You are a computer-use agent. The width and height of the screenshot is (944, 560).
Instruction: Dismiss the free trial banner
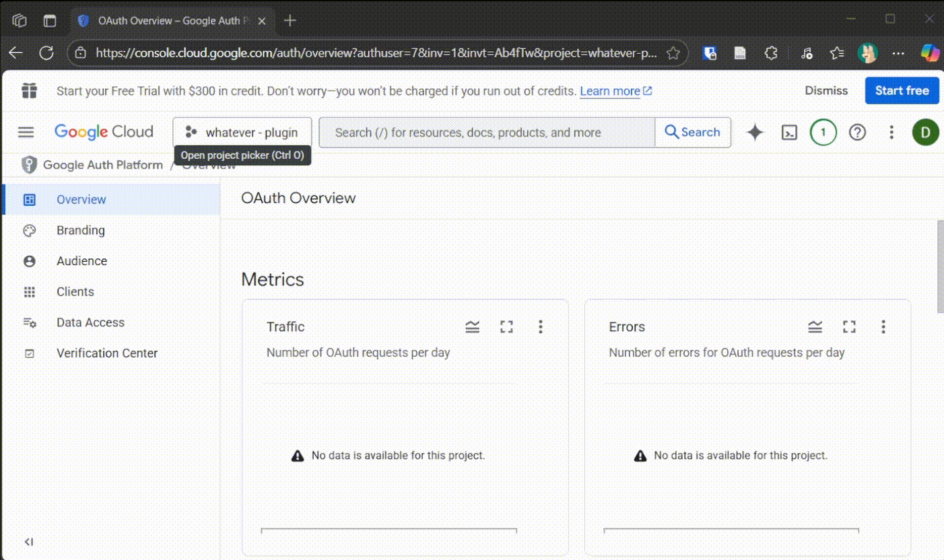pyautogui.click(x=826, y=90)
